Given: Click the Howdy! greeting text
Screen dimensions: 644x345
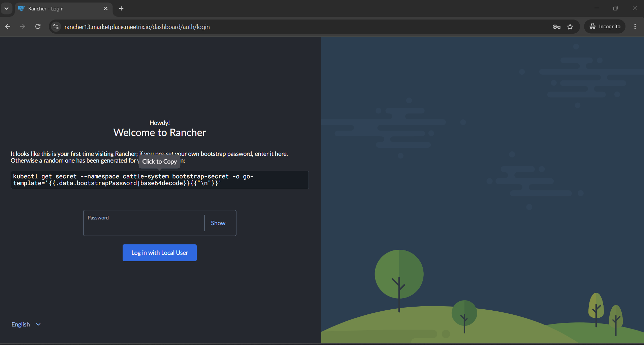Looking at the screenshot, I should pyautogui.click(x=160, y=123).
